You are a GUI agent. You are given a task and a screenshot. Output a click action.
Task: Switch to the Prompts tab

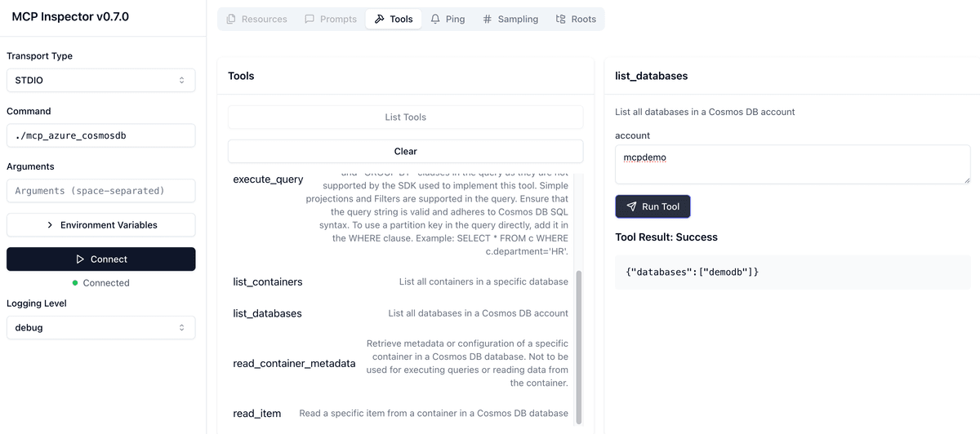pyautogui.click(x=330, y=19)
